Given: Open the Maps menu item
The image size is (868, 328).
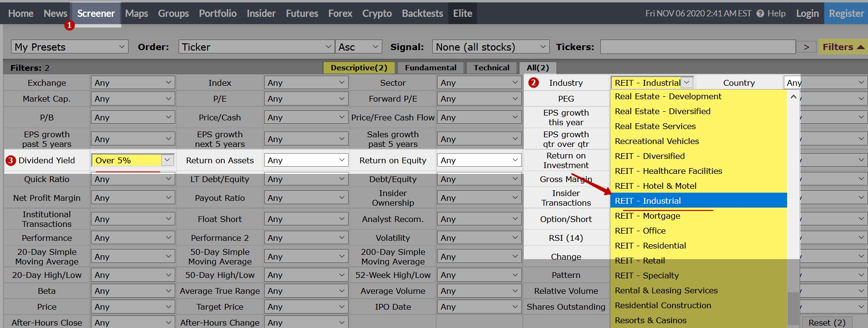Looking at the screenshot, I should point(136,13).
